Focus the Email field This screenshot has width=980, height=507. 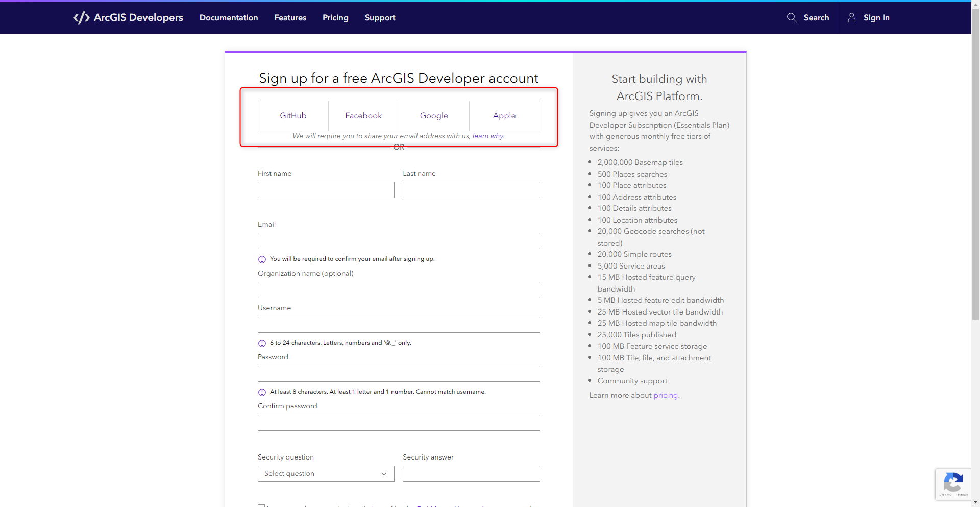pyautogui.click(x=399, y=241)
